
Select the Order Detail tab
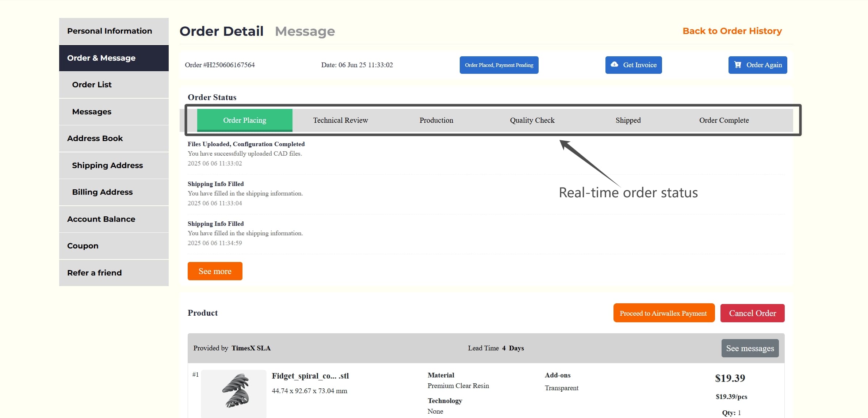[221, 31]
